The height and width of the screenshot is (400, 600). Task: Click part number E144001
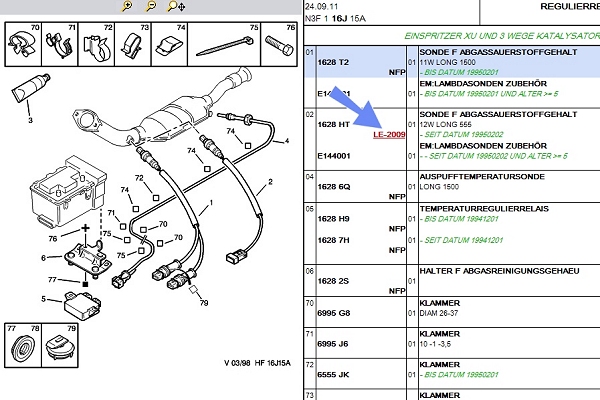[334, 156]
